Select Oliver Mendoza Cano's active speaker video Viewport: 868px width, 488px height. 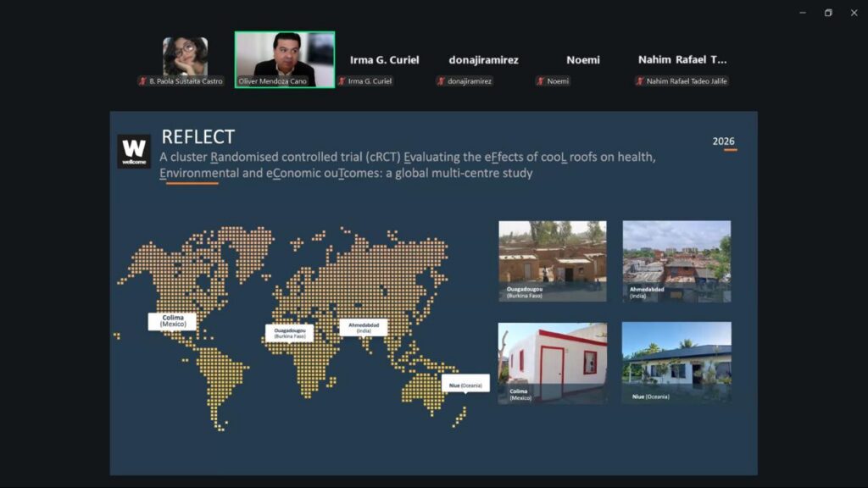coord(285,57)
